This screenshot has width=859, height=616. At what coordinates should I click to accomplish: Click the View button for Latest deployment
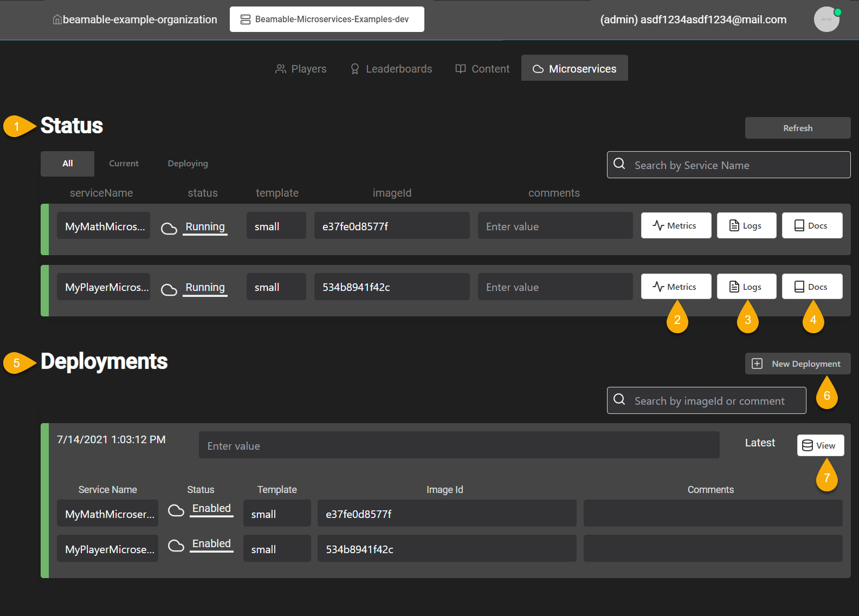(820, 445)
